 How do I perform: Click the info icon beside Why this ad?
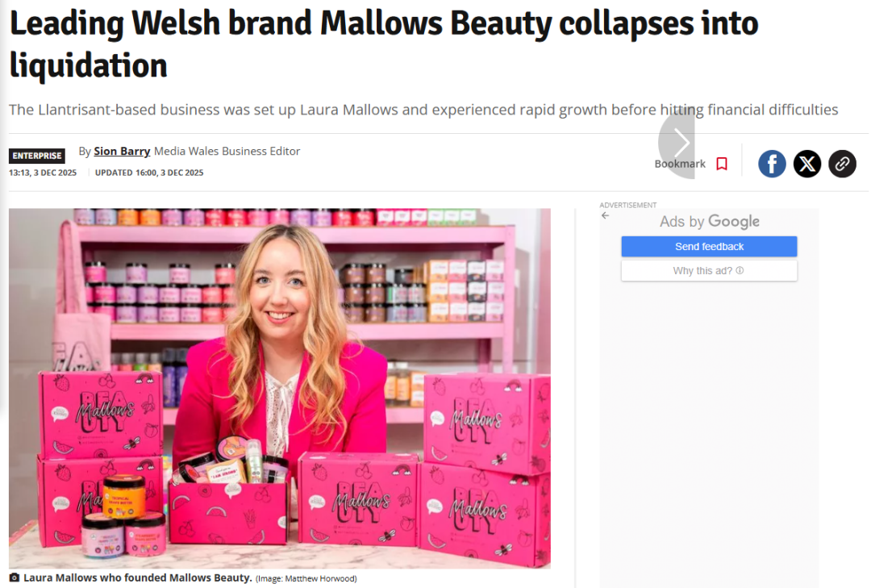[740, 271]
